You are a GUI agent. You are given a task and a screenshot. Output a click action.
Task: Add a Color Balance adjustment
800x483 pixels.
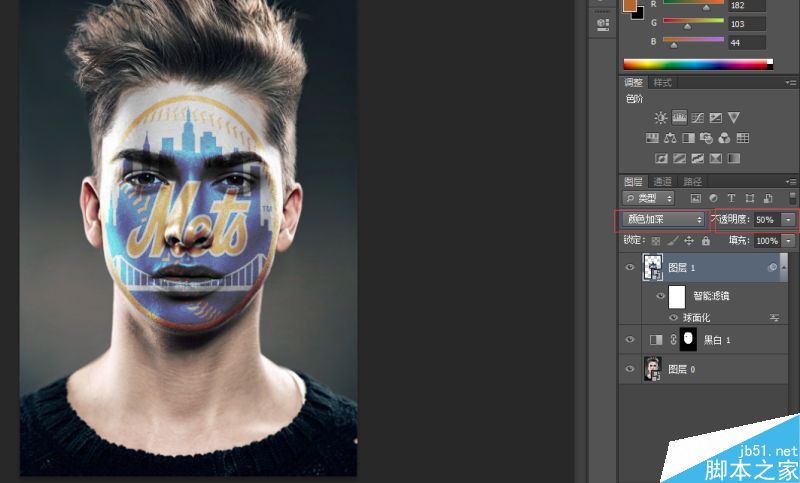coord(670,138)
